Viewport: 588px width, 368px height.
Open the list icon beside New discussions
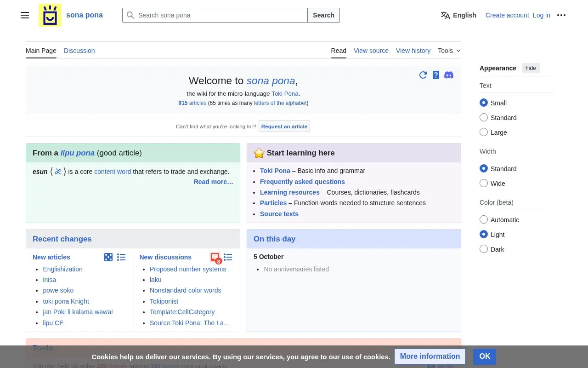point(228,257)
